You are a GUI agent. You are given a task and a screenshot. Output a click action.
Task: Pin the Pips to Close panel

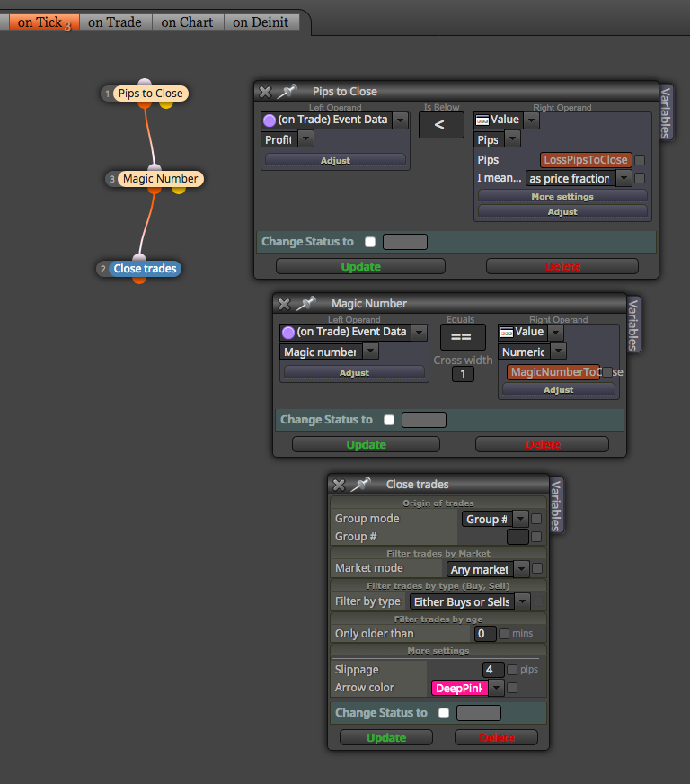click(x=287, y=92)
